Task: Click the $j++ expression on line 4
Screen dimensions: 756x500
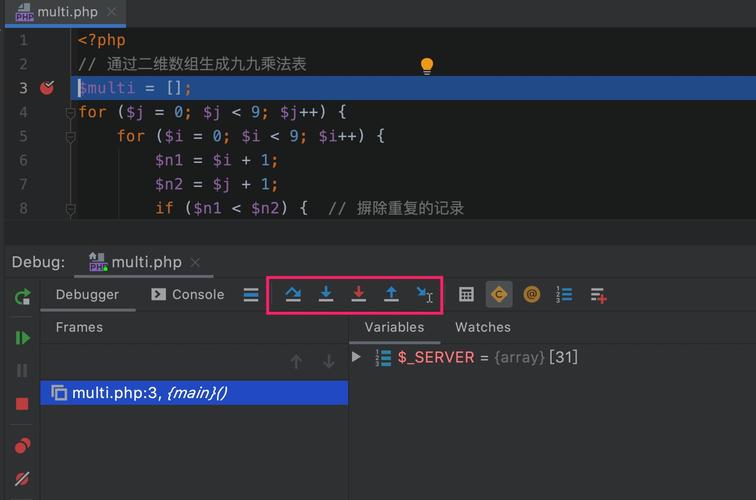Action: click(x=299, y=112)
